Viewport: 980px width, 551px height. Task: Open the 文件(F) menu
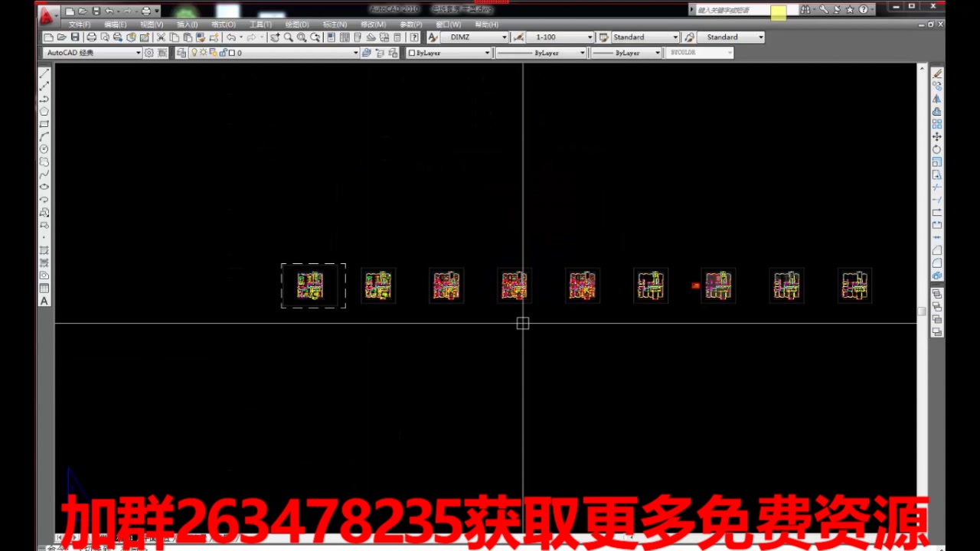(x=80, y=24)
